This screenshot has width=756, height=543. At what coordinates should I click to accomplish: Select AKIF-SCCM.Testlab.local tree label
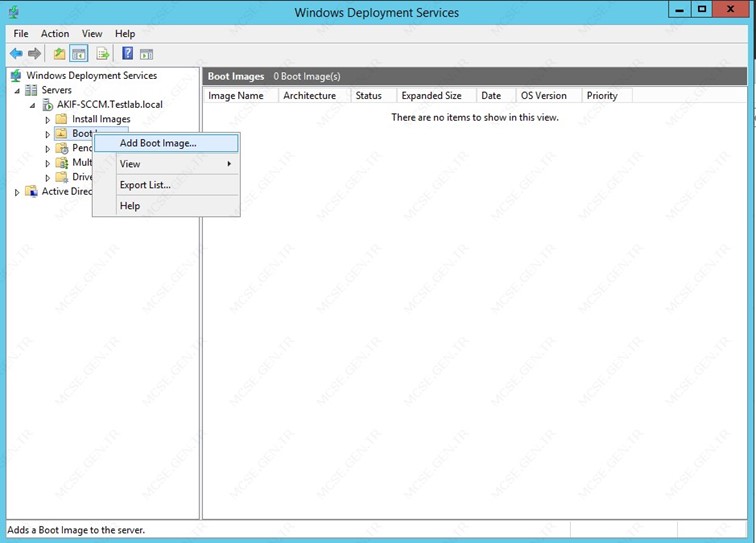tap(109, 104)
